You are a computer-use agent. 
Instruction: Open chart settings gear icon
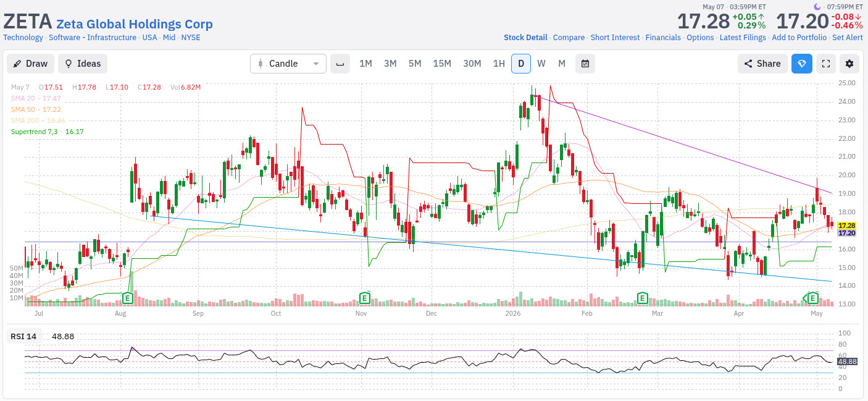coord(849,64)
